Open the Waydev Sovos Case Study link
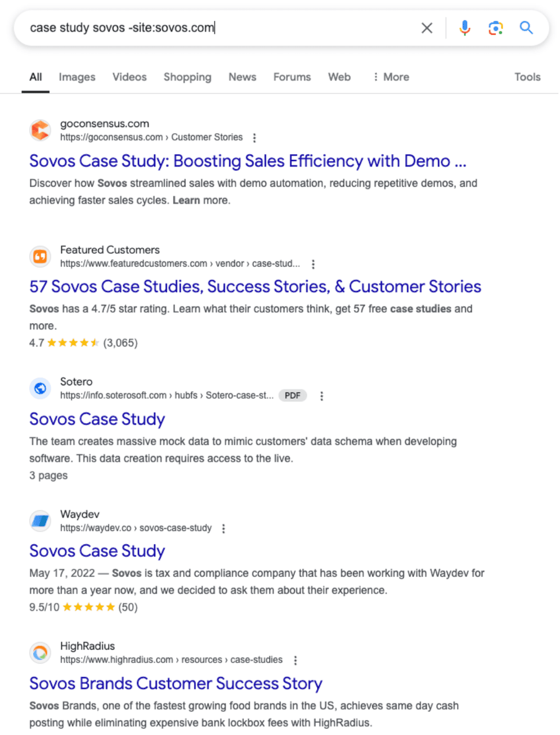The height and width of the screenshot is (735, 560). coord(97,551)
